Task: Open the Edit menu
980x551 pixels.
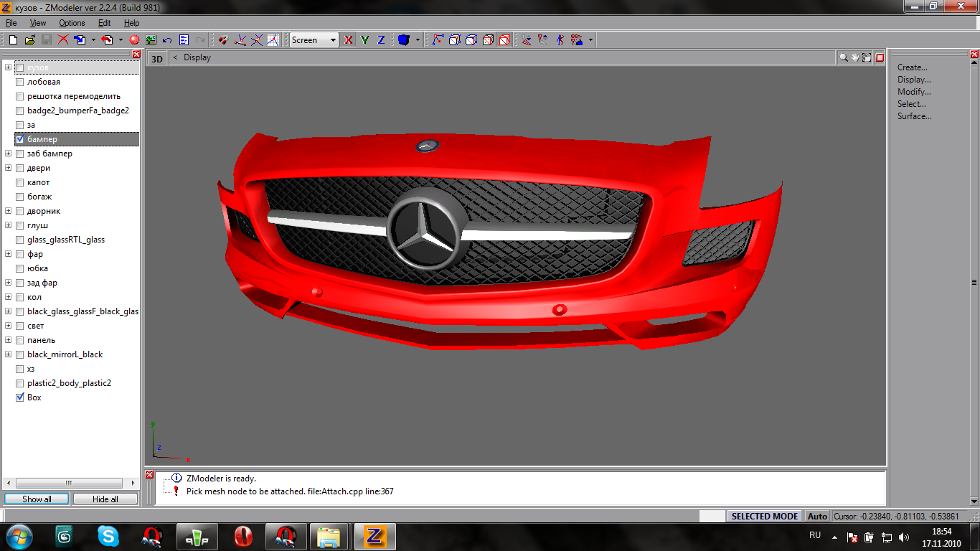Action: pos(104,23)
